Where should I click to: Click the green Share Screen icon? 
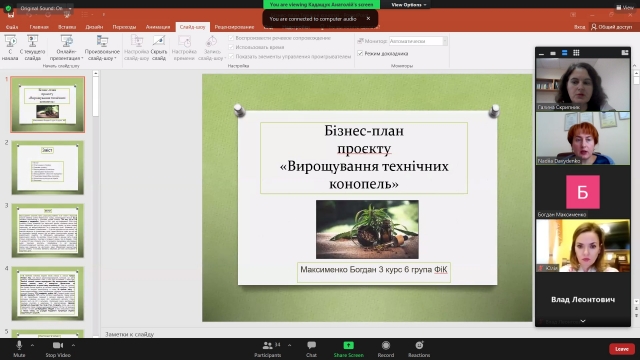click(x=348, y=345)
